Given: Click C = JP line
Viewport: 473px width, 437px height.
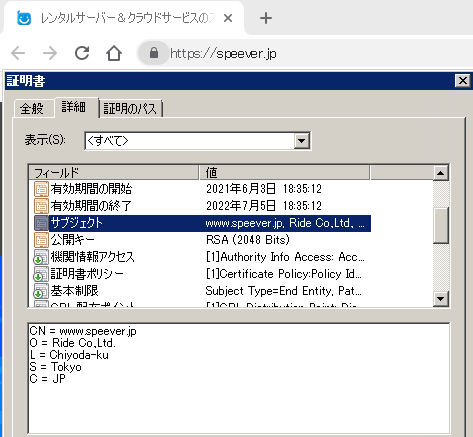Looking at the screenshot, I should click(47, 379).
